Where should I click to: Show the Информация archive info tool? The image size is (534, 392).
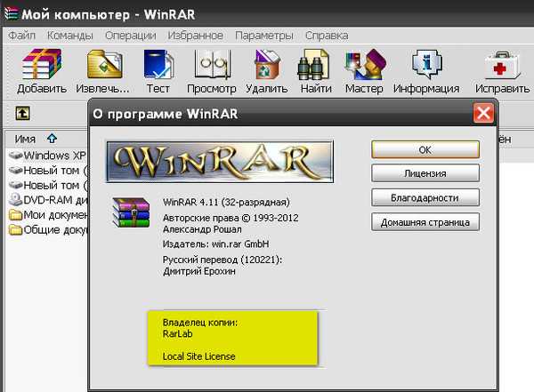[x=427, y=64]
